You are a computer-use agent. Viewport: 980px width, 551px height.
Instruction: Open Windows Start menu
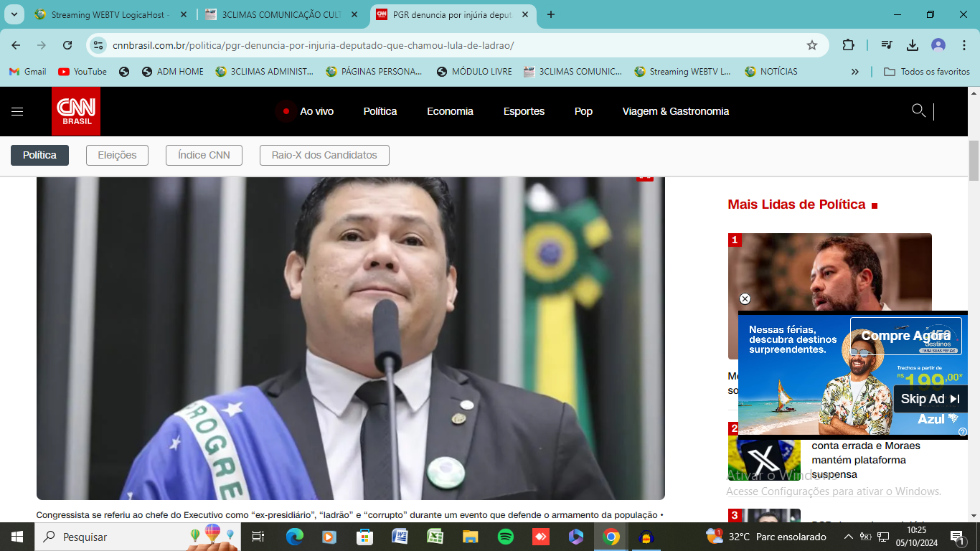(x=17, y=537)
